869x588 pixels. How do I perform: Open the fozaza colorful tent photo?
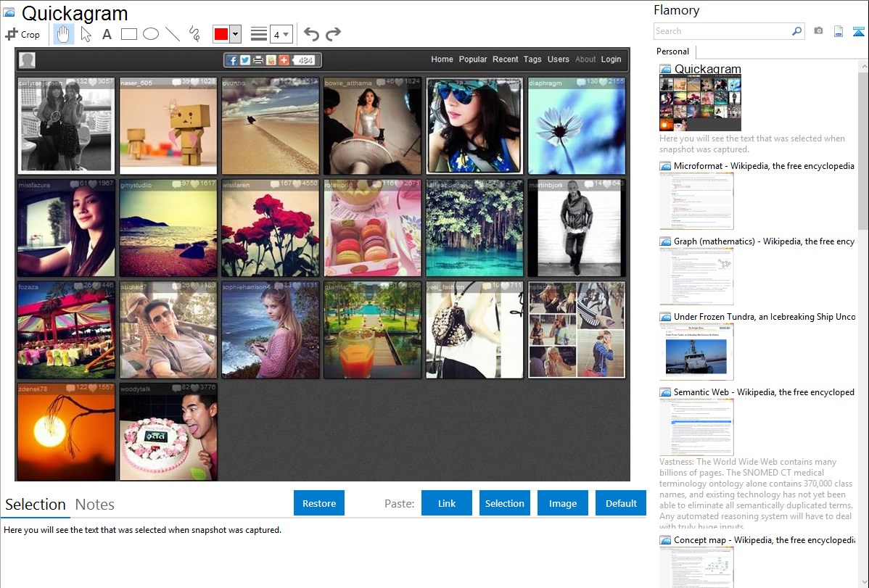[x=67, y=330]
